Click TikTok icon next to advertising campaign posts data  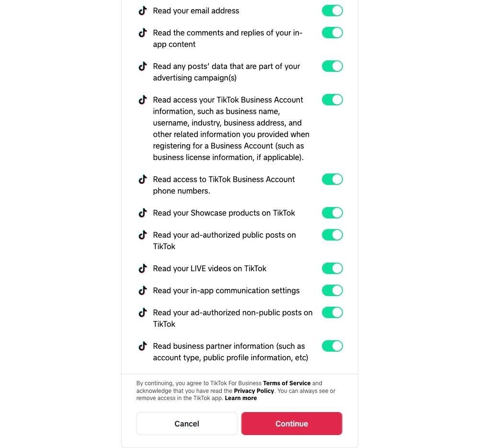(x=143, y=66)
